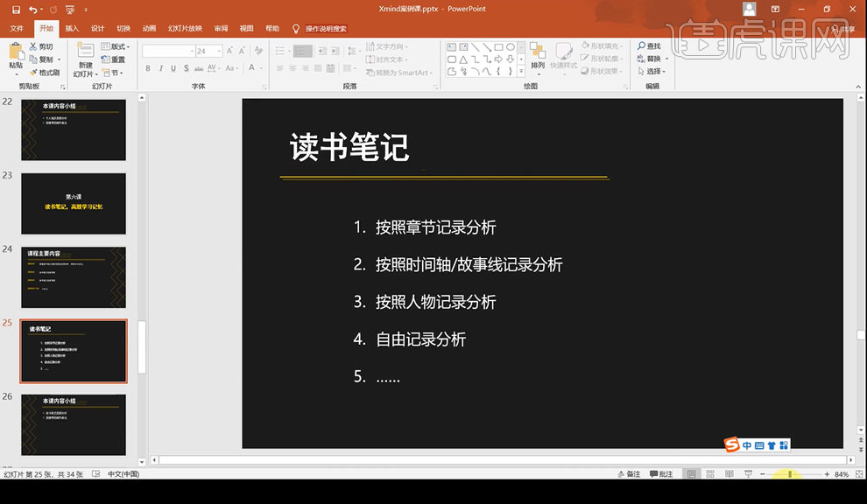
Task: Switch to Slide Sorter view
Action: click(x=708, y=472)
